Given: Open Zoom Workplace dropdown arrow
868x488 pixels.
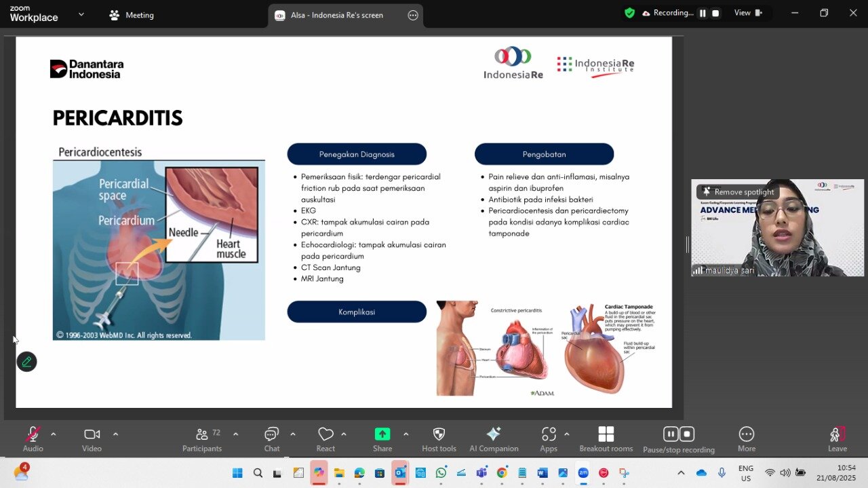Looking at the screenshot, I should pyautogui.click(x=81, y=14).
